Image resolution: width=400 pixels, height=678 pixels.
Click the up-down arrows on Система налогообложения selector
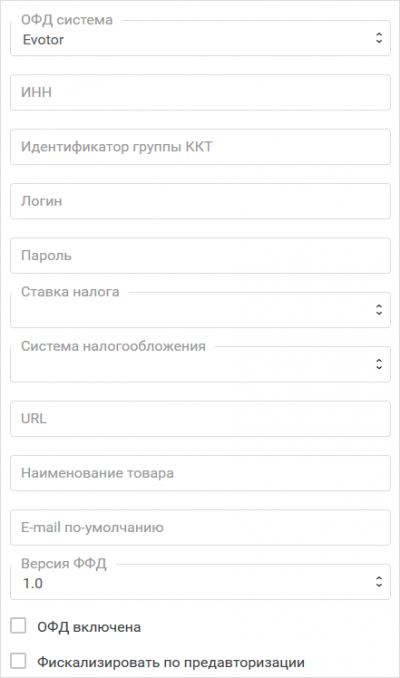379,364
